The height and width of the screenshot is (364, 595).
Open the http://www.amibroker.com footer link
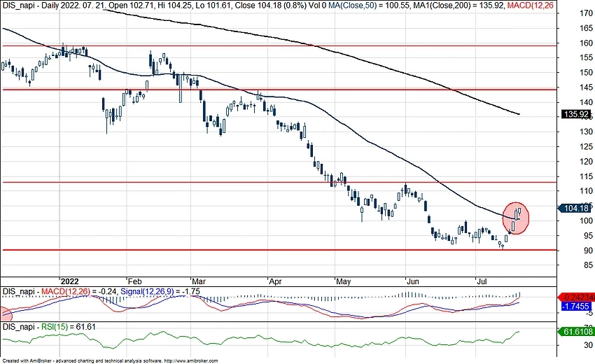(191, 361)
